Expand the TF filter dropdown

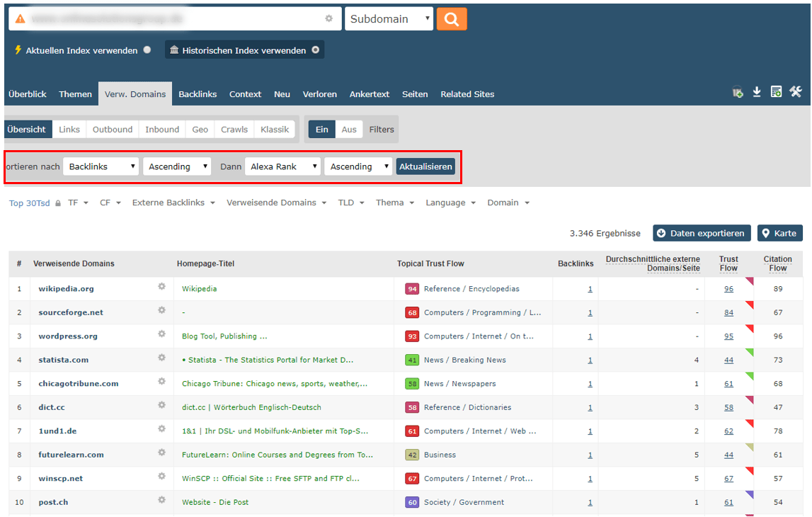pyautogui.click(x=78, y=203)
